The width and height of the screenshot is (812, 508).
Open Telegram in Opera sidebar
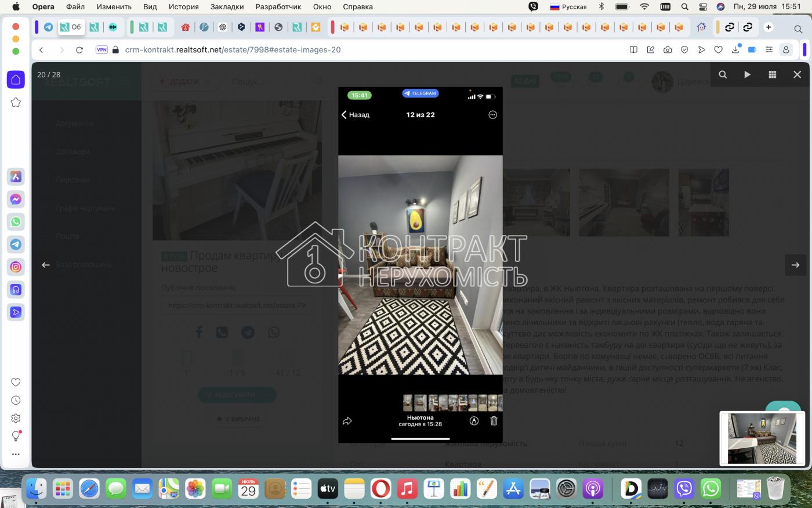pyautogui.click(x=16, y=244)
